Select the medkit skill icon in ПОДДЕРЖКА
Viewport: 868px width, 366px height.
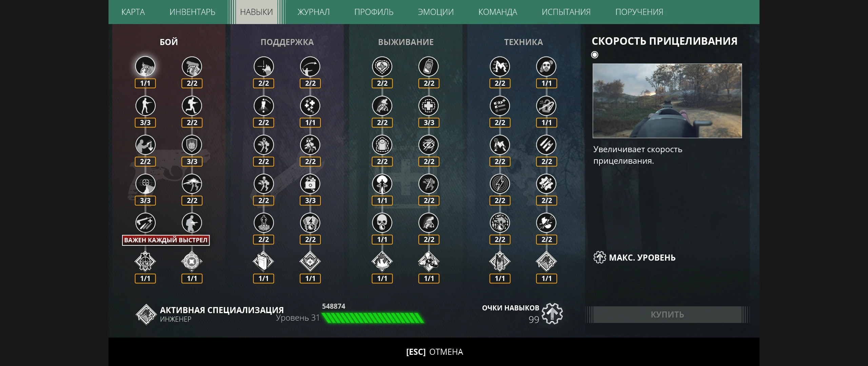pyautogui.click(x=310, y=184)
